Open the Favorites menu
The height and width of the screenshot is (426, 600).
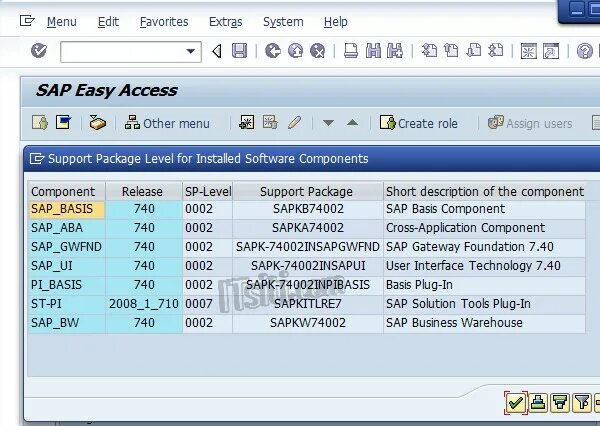point(164,22)
